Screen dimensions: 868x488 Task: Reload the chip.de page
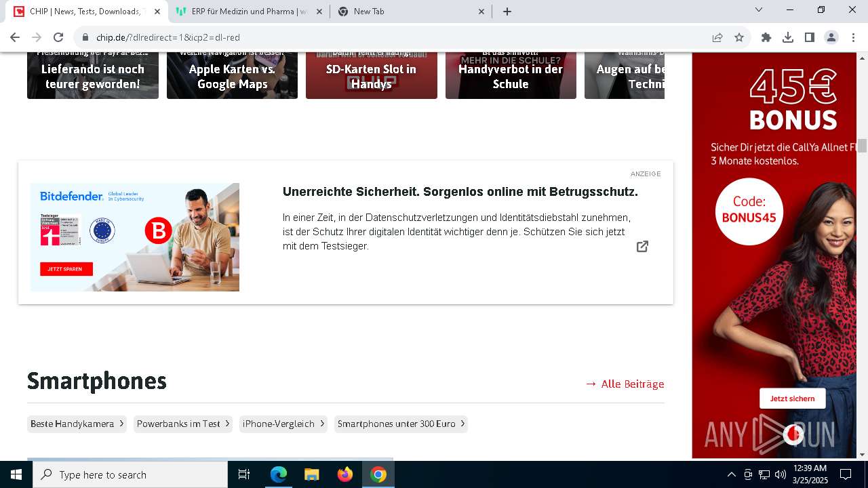[58, 37]
